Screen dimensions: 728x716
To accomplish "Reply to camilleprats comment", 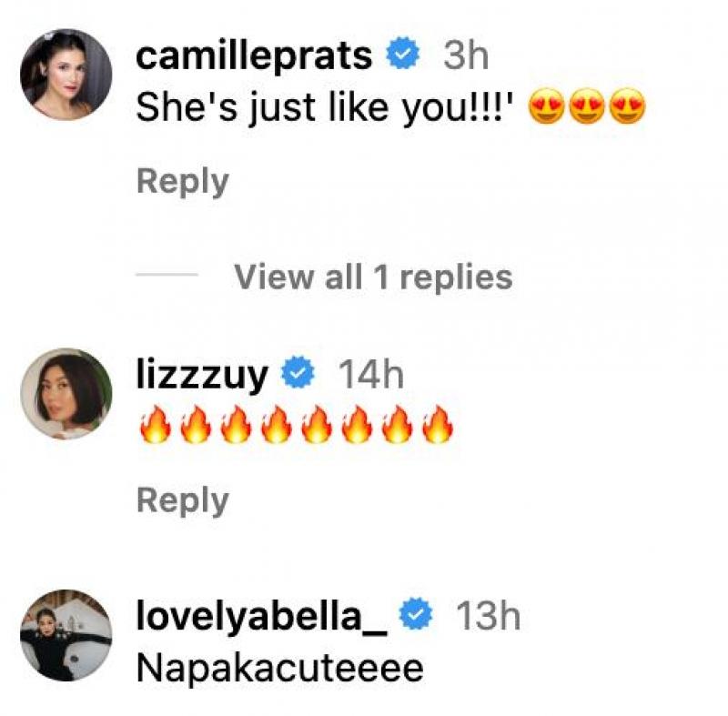I will [183, 183].
